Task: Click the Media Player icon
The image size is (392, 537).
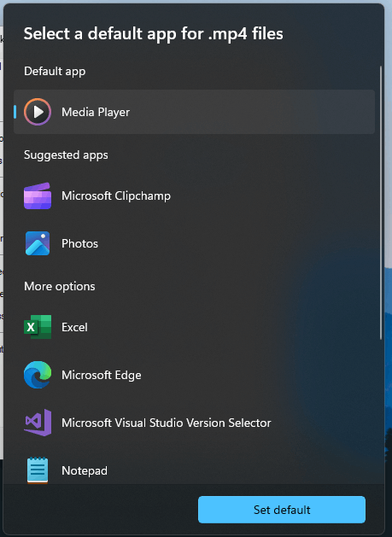Action: (38, 112)
